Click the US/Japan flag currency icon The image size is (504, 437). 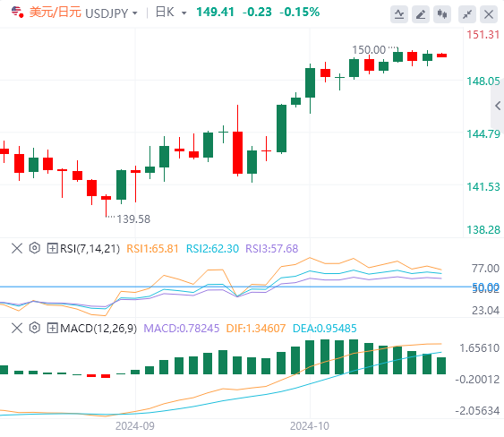click(x=17, y=13)
